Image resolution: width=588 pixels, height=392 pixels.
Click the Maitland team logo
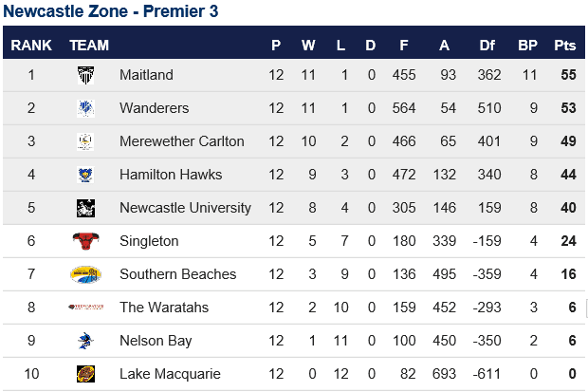(85, 75)
